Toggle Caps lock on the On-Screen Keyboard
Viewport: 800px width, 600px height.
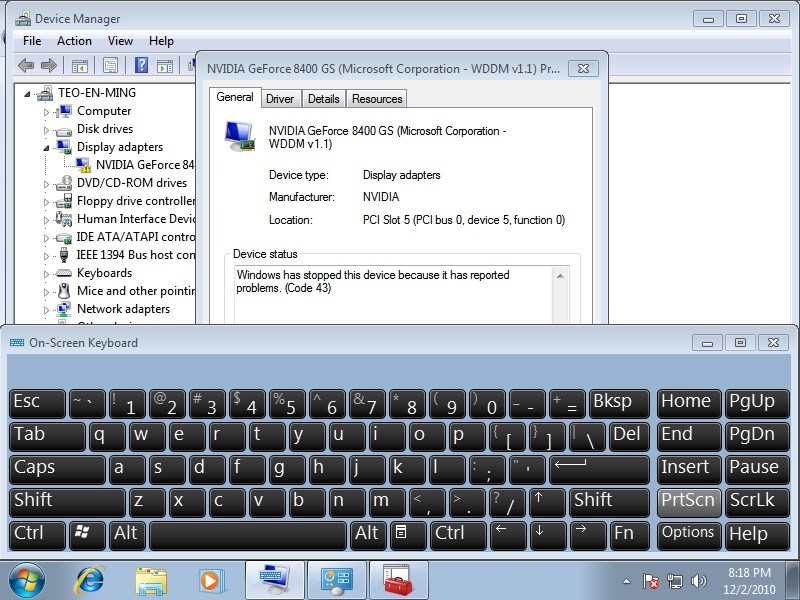click(57, 468)
